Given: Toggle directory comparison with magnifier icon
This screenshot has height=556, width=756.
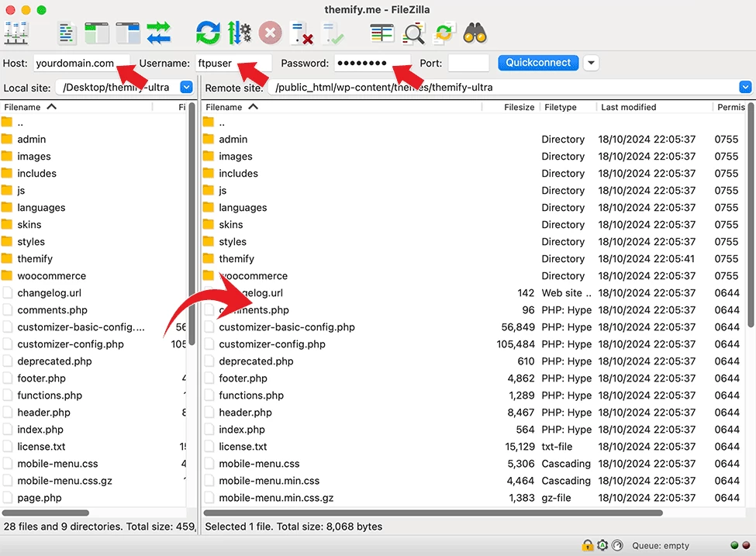Looking at the screenshot, I should [413, 33].
